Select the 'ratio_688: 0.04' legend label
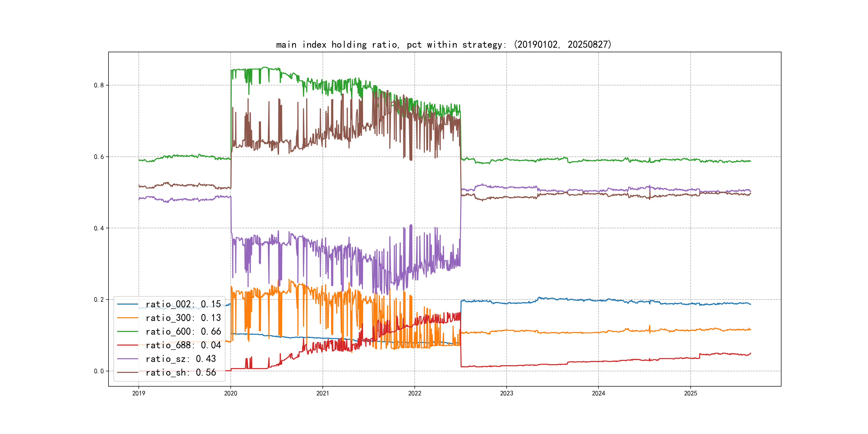Screen dimensions: 868x434 pos(183,345)
